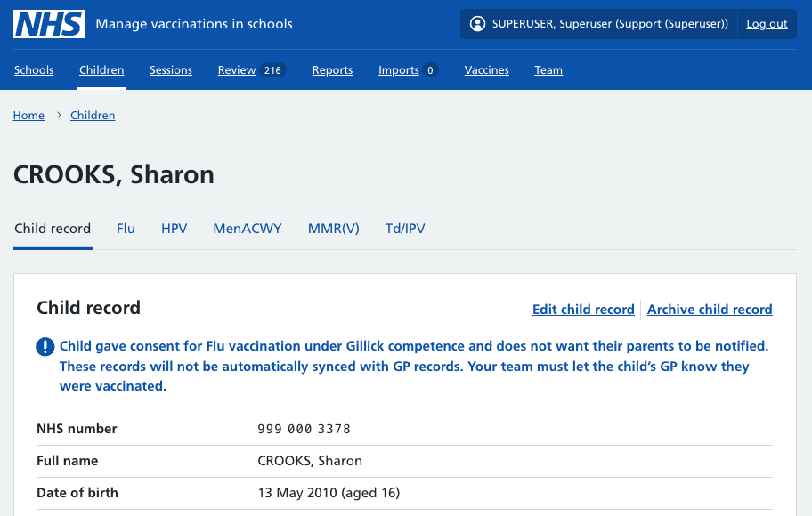This screenshot has width=812, height=516.
Task: Go to the Vaccines section
Action: (487, 70)
